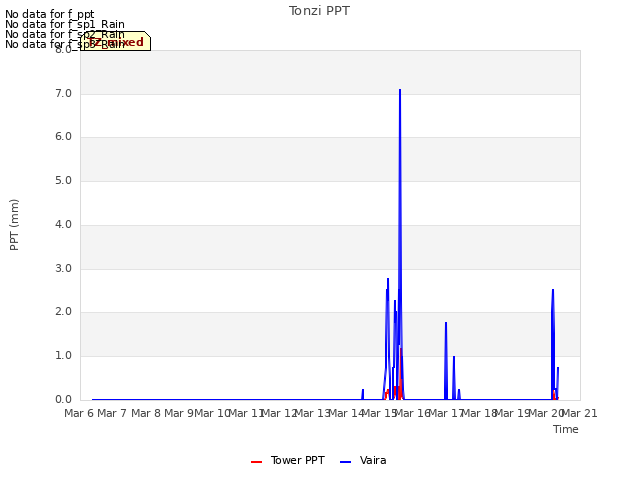Click the 3.0 y-axis tick label

click(63, 269)
